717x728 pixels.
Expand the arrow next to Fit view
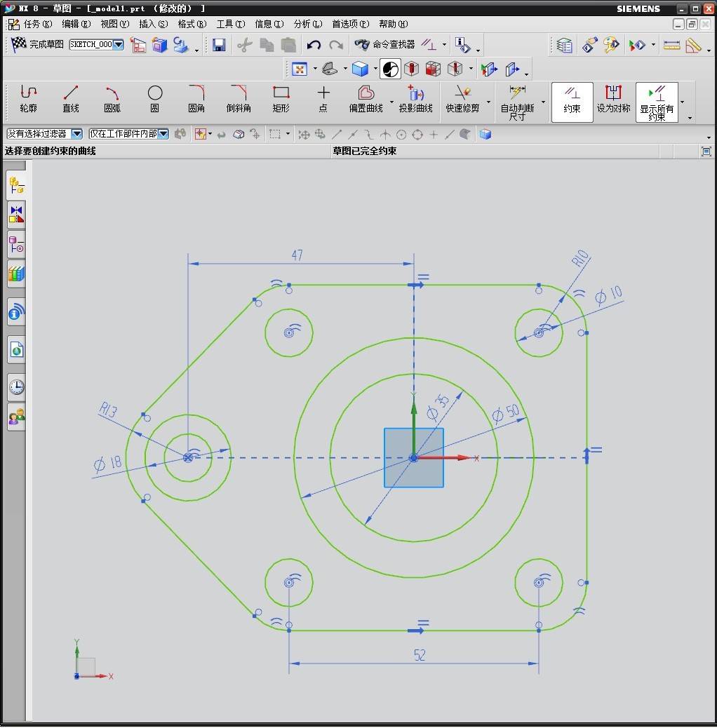click(315, 69)
